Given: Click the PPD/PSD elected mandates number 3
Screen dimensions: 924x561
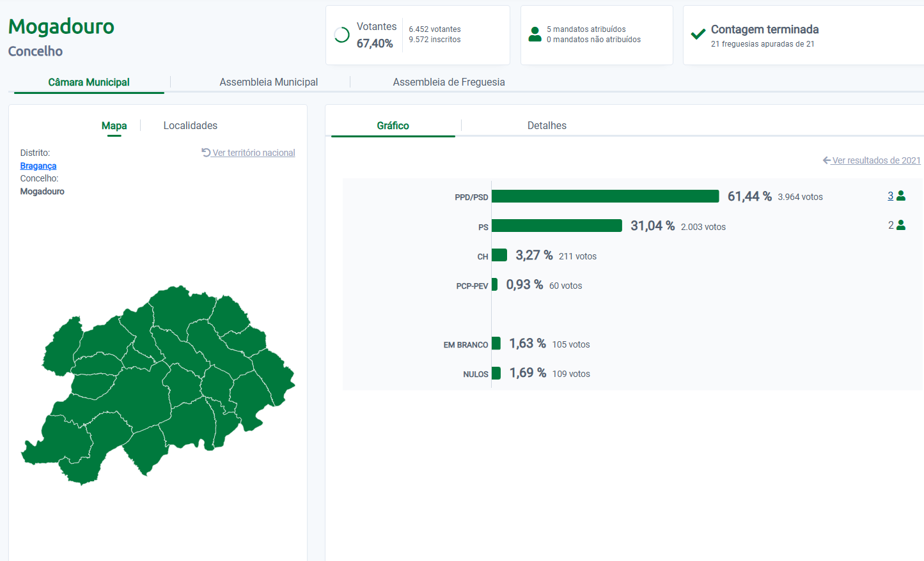Looking at the screenshot, I should pos(890,196).
